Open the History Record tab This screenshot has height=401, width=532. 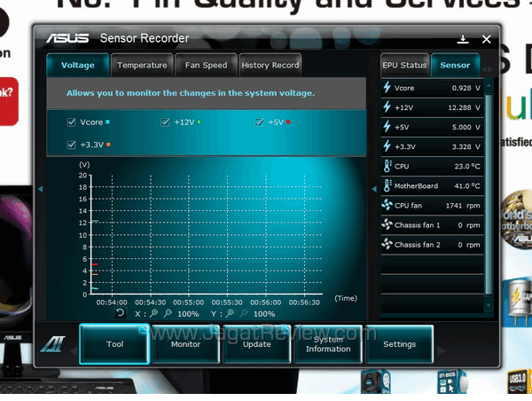pyautogui.click(x=270, y=65)
